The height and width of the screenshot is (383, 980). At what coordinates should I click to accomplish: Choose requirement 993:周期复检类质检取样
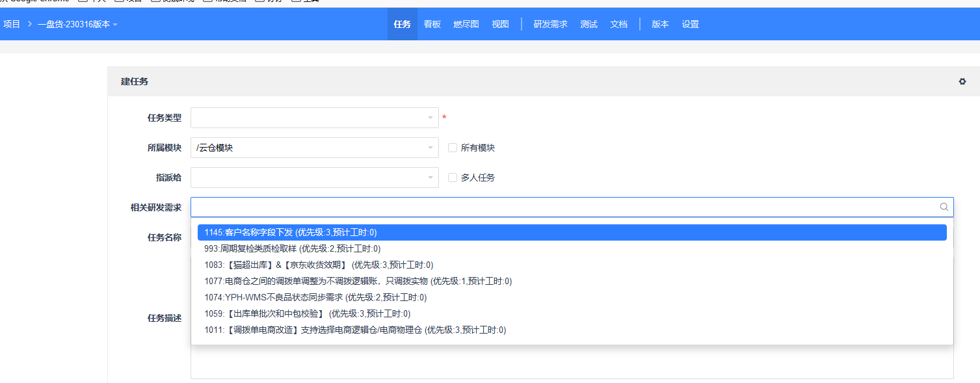tap(292, 248)
